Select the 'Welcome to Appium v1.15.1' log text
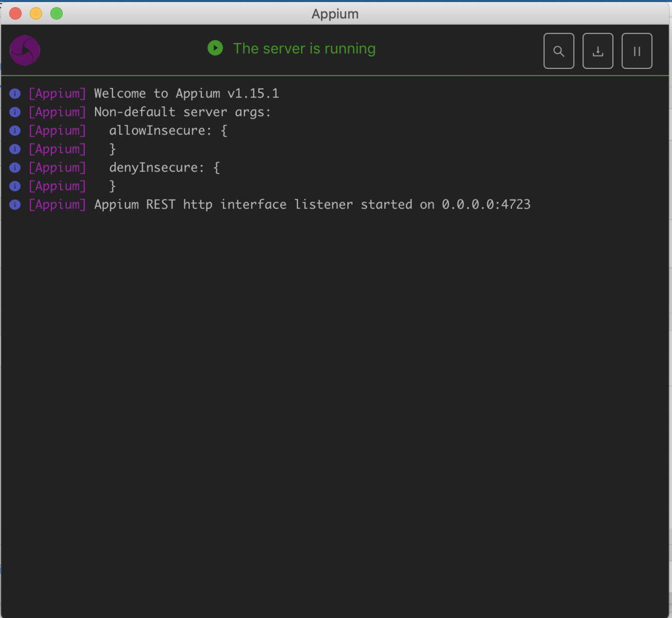672x618 pixels. click(186, 94)
